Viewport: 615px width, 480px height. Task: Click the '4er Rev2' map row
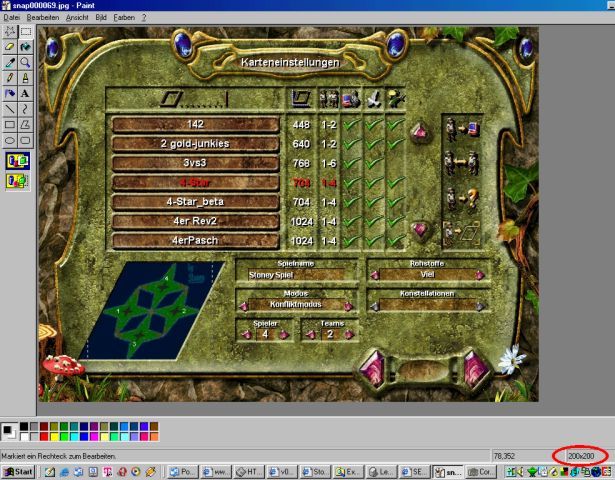195,221
